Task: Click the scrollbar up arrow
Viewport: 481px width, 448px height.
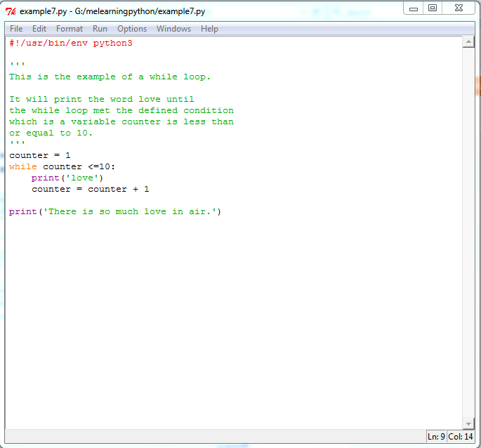Action: 468,41
